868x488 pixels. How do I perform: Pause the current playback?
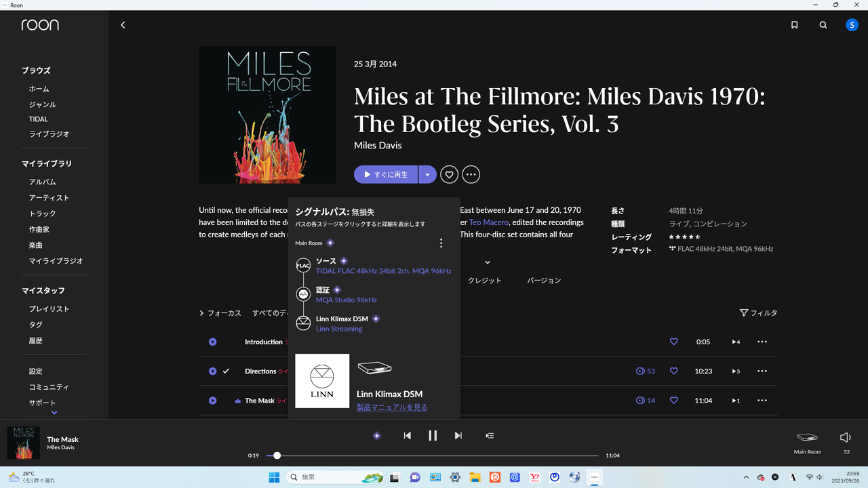(x=433, y=436)
